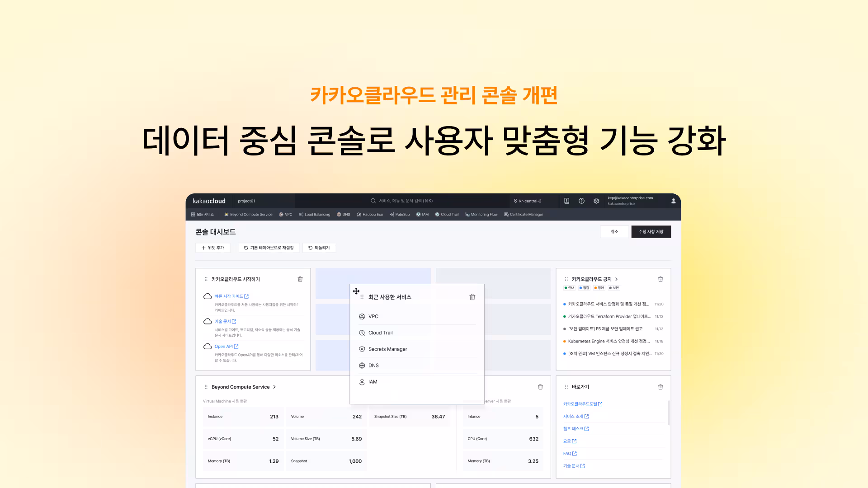Open Pub/Sub in the service bar
Screen dimensions: 868x488
(400, 215)
